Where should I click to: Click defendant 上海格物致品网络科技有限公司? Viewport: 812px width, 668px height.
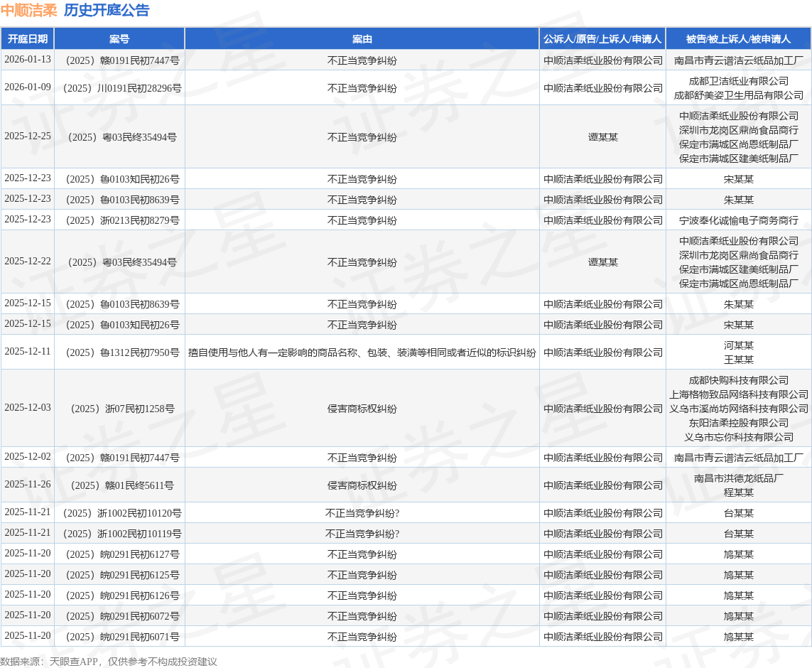click(738, 394)
